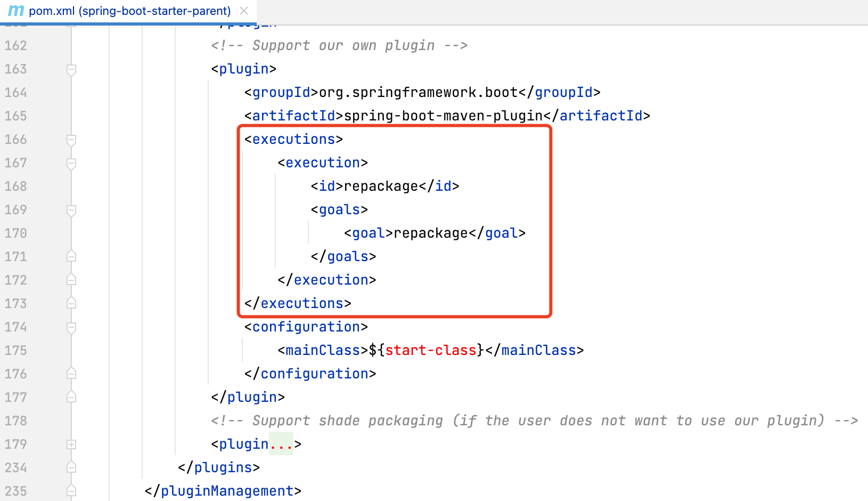Click line number 178 in the gutter

16,421
